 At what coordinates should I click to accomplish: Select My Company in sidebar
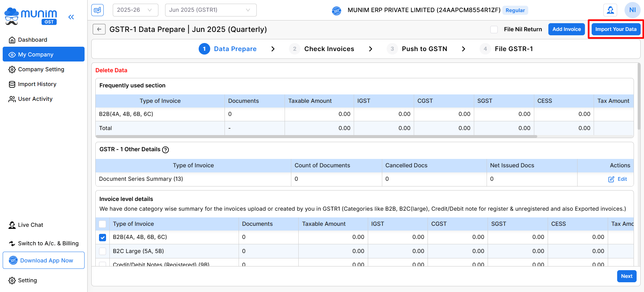[x=44, y=54]
